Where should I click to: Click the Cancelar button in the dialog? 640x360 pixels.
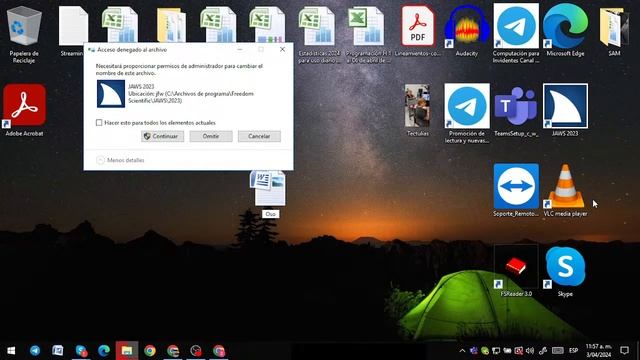click(x=259, y=136)
